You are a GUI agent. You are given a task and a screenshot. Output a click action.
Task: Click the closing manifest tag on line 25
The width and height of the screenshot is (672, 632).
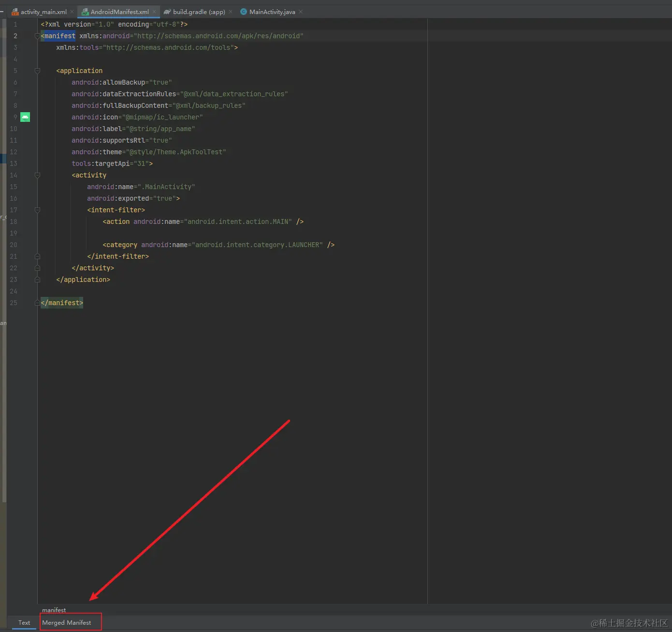point(62,303)
